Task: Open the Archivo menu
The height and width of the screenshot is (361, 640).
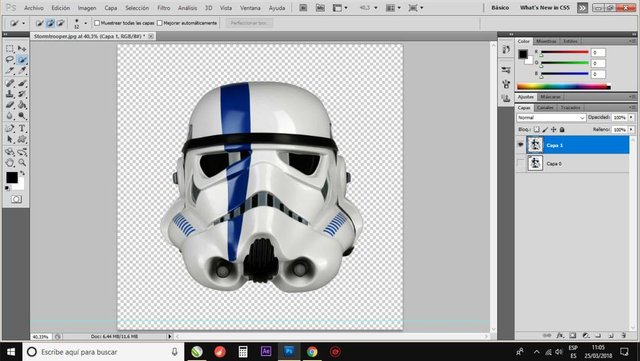Action: pyautogui.click(x=34, y=8)
